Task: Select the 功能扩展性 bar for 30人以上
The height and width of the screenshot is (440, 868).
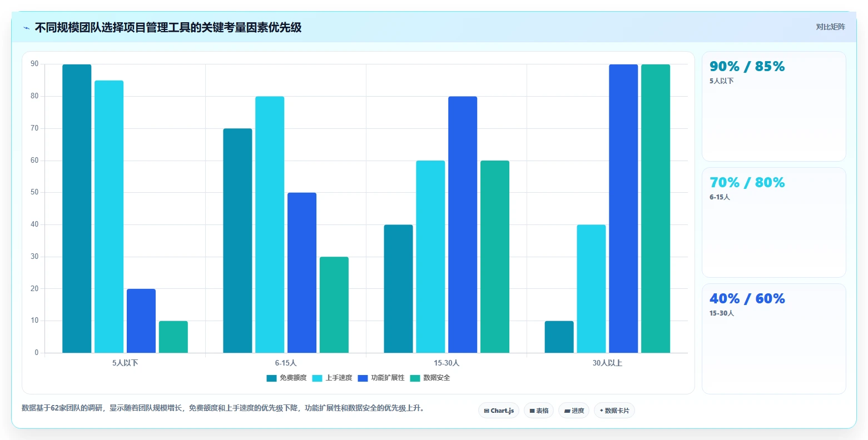Action: click(623, 208)
